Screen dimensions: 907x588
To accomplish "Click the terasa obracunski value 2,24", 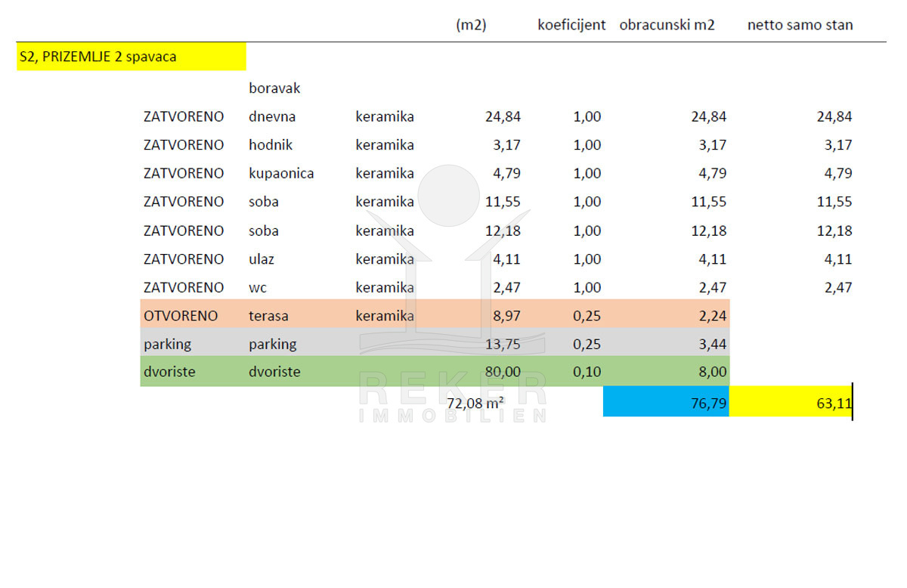I will [711, 316].
